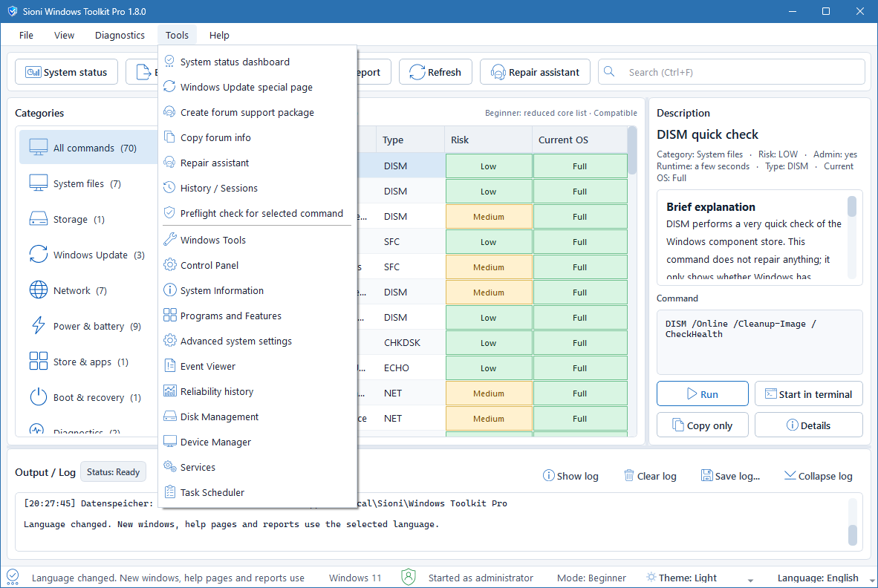878x588 pixels.
Task: Click the Repair assistant headset icon in menu
Action: click(169, 163)
